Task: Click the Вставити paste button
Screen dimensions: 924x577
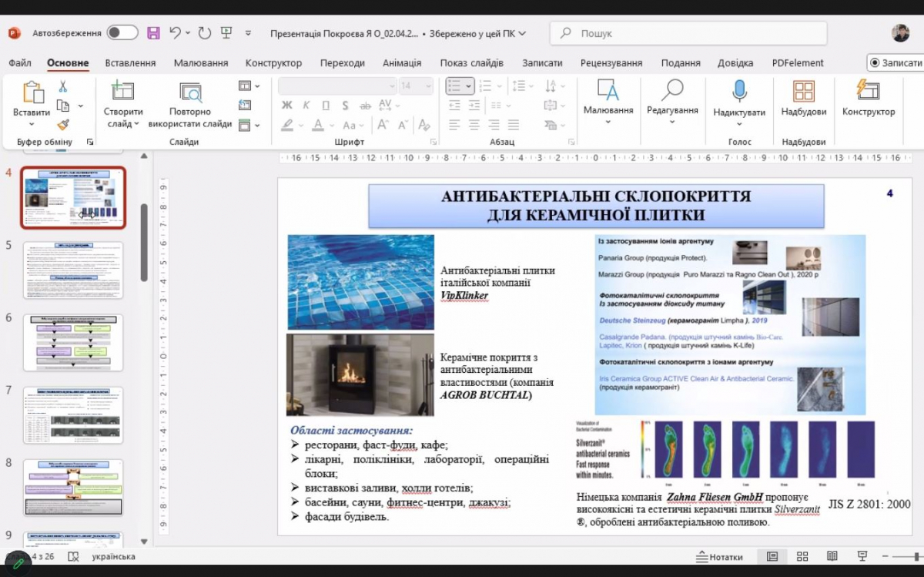Action: [32, 92]
